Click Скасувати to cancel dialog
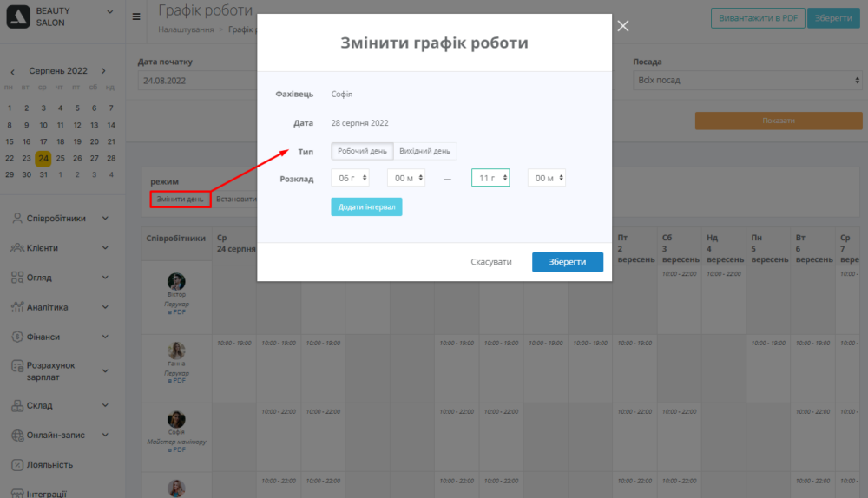Screen dimensions: 868x498 pos(491,262)
